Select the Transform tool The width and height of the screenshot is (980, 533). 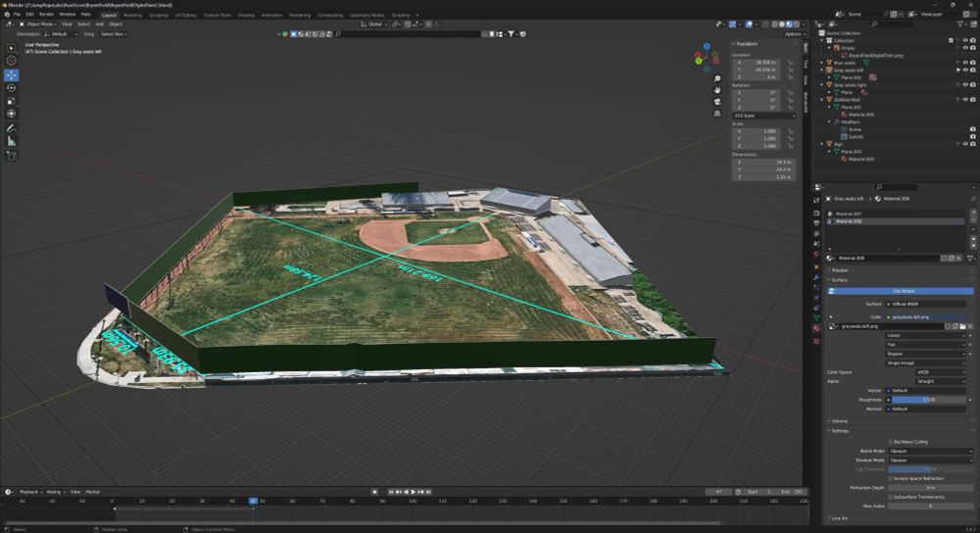11,114
